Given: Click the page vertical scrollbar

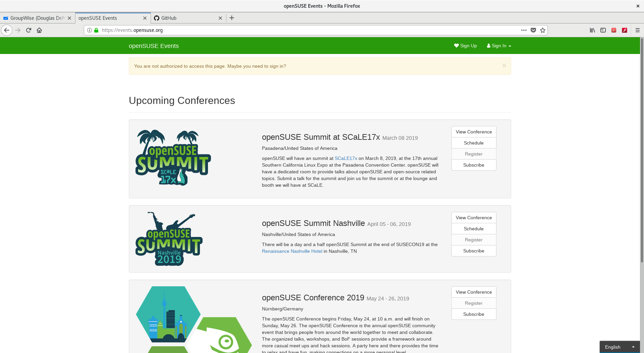Looking at the screenshot, I should pyautogui.click(x=642, y=151).
